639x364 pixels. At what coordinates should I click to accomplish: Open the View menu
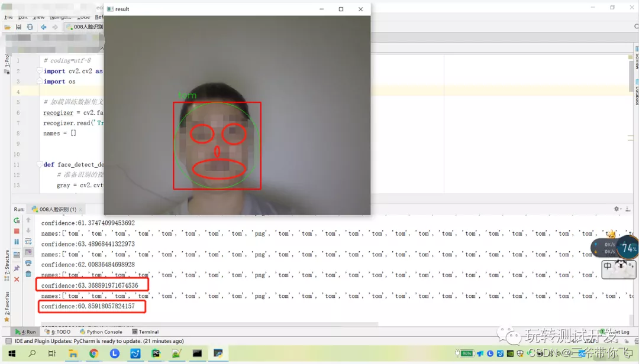click(x=38, y=17)
